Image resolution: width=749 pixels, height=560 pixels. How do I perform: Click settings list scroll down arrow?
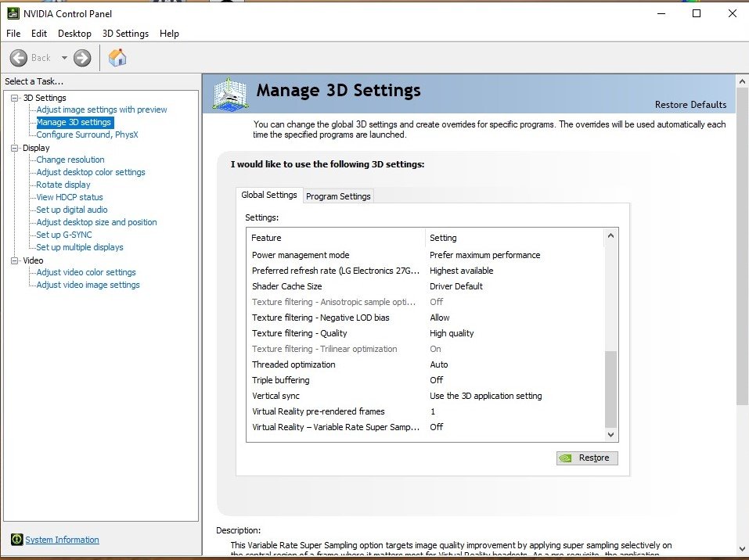[610, 434]
